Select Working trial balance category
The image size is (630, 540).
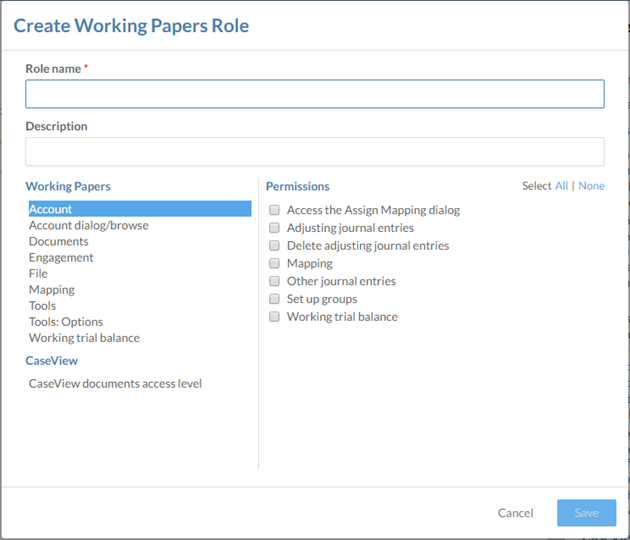[84, 337]
